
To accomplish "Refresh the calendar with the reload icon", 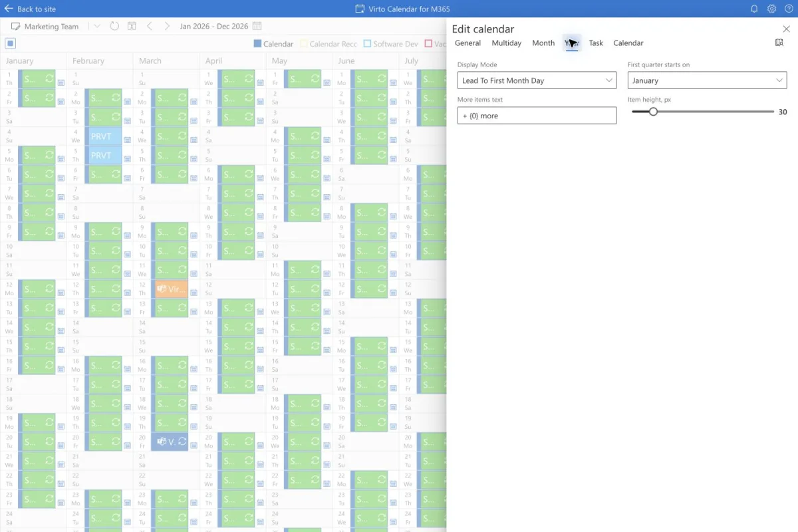I will click(x=114, y=27).
